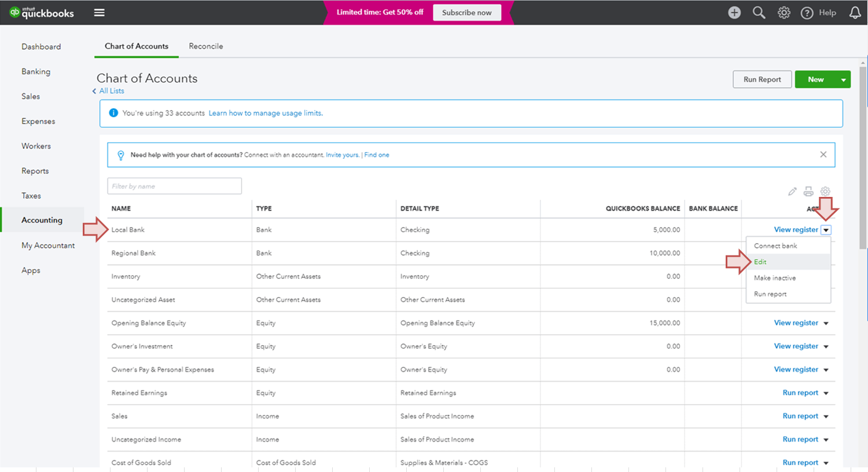Image resolution: width=868 pixels, height=472 pixels.
Task: Select Accounting in the sidebar
Action: point(42,220)
